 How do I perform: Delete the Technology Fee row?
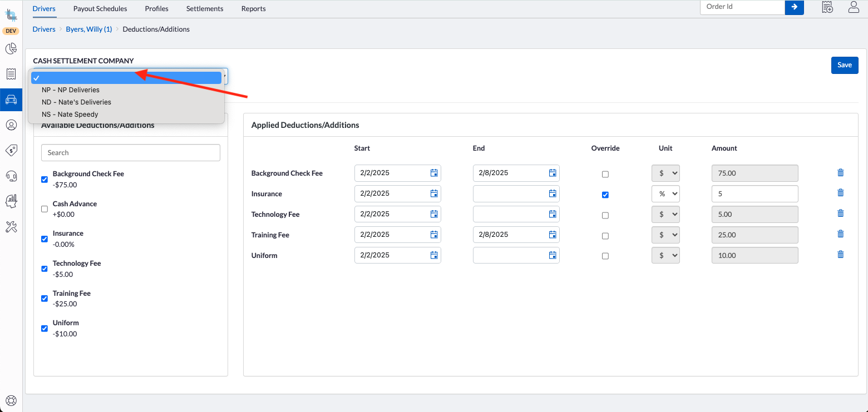(841, 214)
